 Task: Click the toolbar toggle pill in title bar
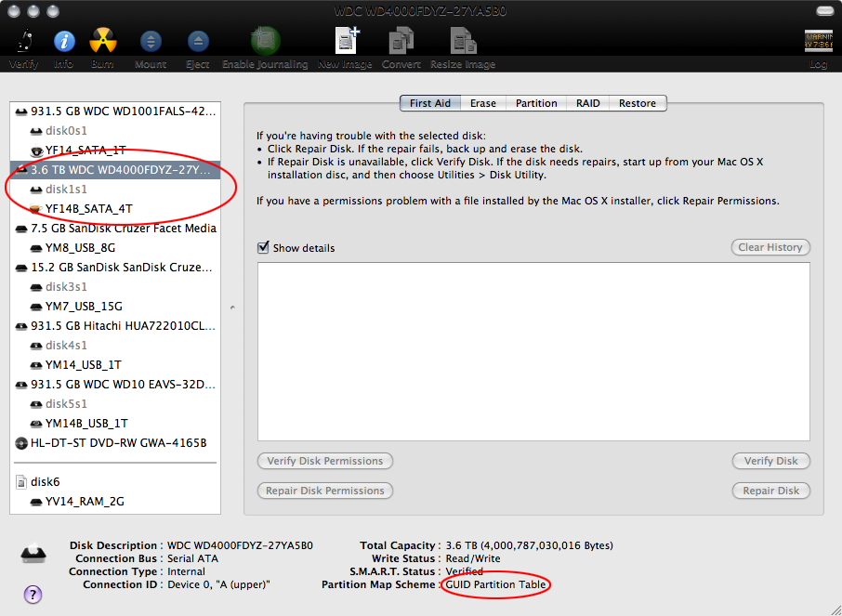point(825,11)
